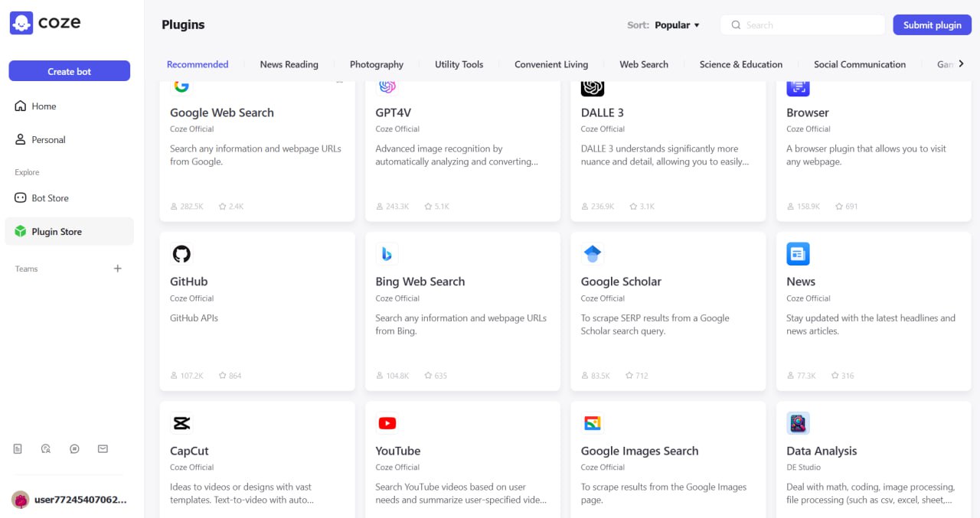
Task: Click the CapCut plugin icon
Action: coord(181,423)
